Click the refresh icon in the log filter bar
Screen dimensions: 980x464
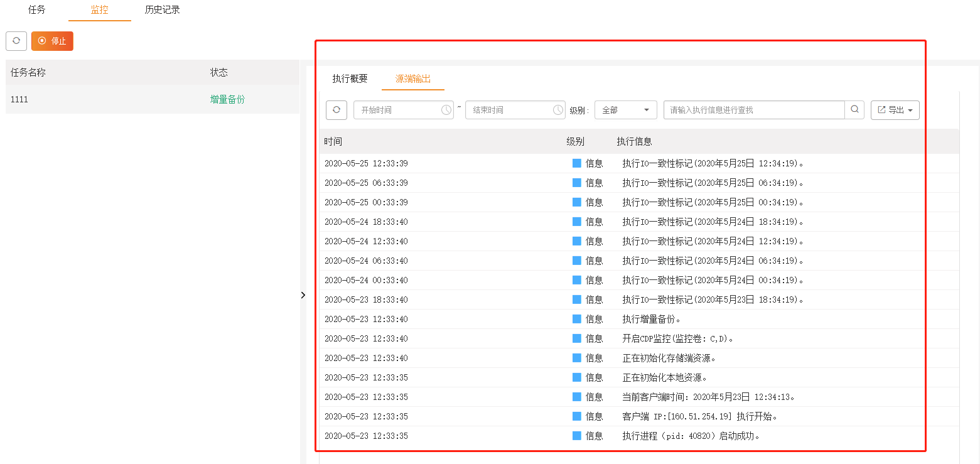[337, 110]
